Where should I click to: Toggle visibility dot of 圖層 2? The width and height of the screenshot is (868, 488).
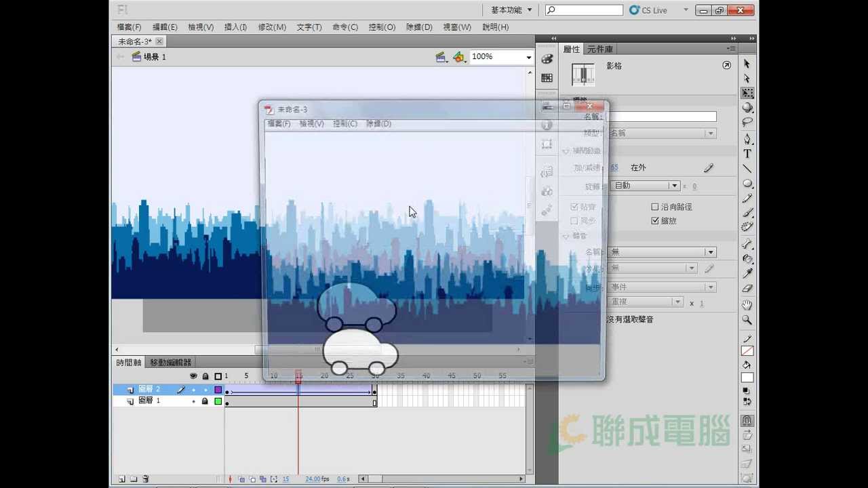point(193,390)
